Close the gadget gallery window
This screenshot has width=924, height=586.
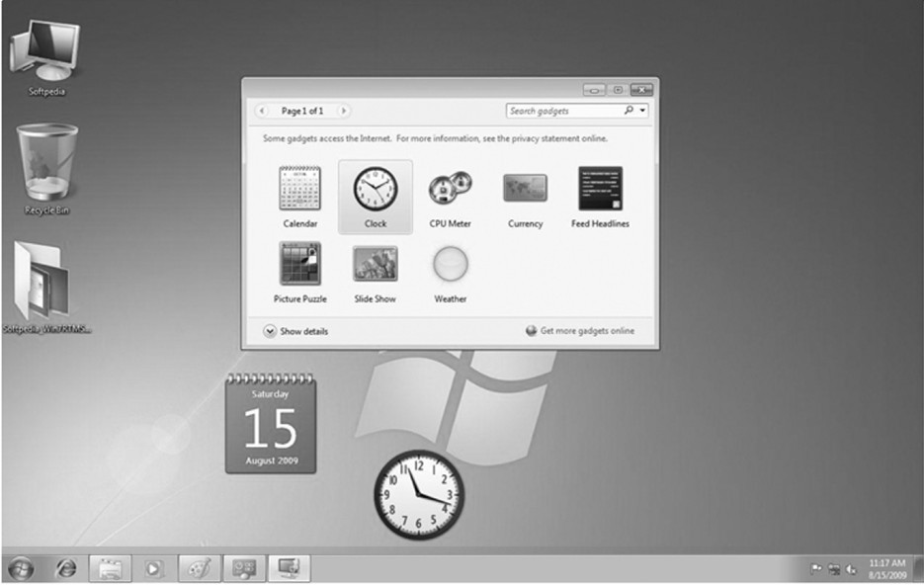(641, 90)
